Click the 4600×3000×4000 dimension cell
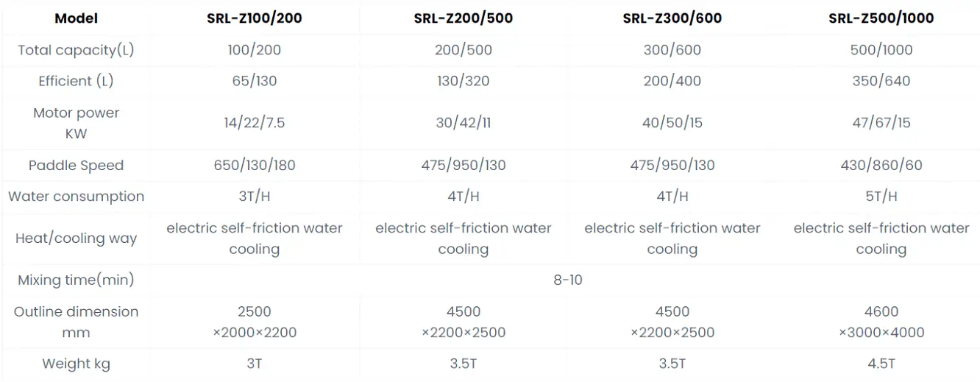 coord(881,322)
